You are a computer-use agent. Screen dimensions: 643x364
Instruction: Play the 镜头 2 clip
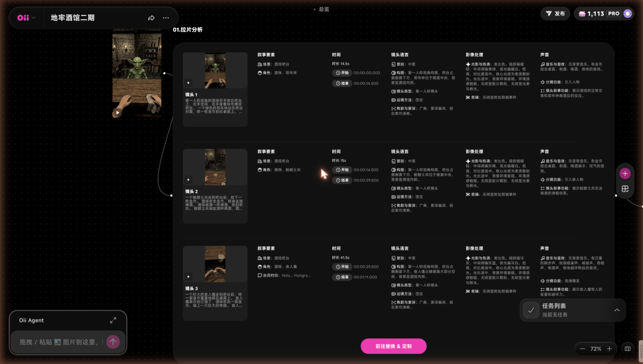188,180
